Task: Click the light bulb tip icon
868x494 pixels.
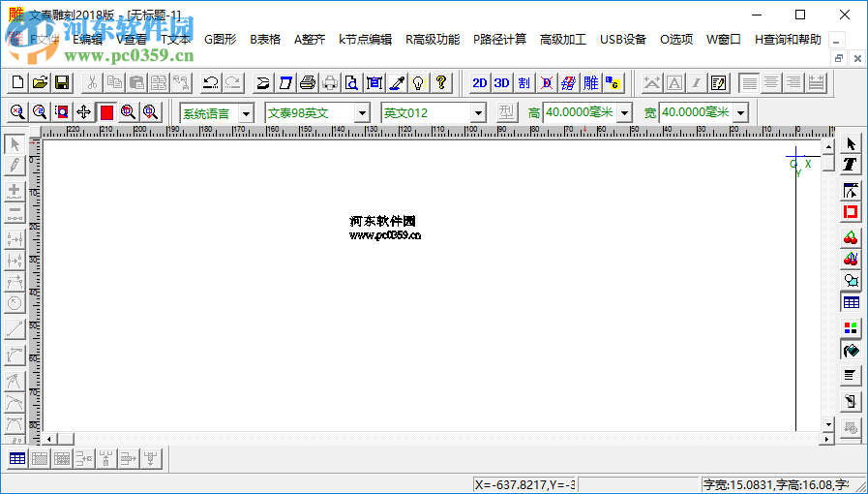Action: click(x=418, y=83)
